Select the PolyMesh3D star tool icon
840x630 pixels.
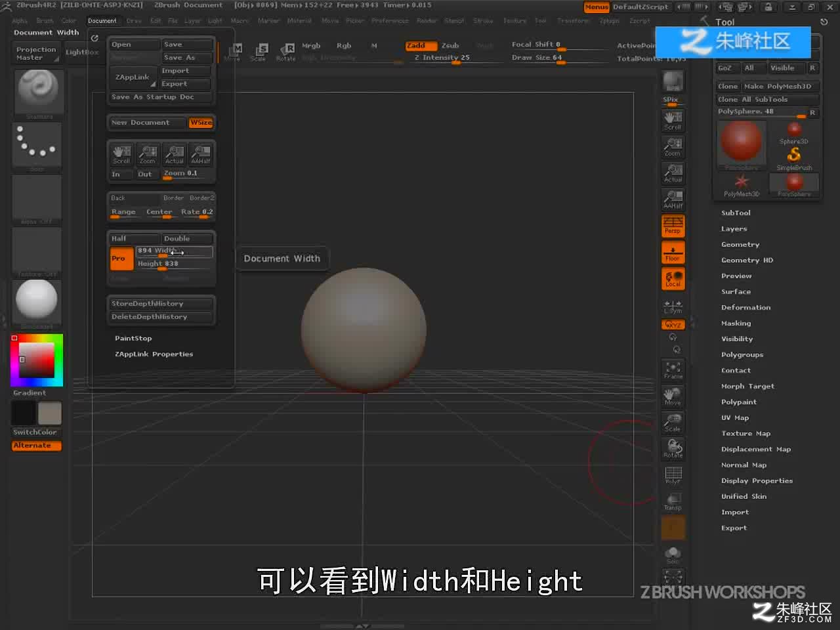coord(742,185)
